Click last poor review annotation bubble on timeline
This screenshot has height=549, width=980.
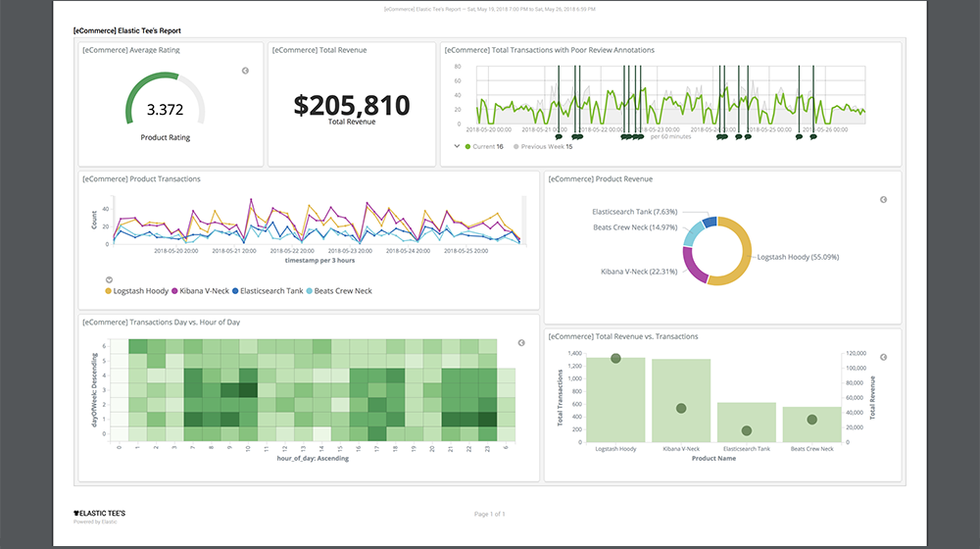tap(813, 136)
